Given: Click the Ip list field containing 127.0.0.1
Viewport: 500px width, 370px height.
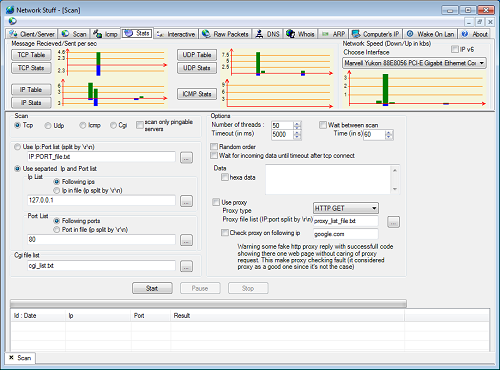Looking at the screenshot, I should (101, 200).
